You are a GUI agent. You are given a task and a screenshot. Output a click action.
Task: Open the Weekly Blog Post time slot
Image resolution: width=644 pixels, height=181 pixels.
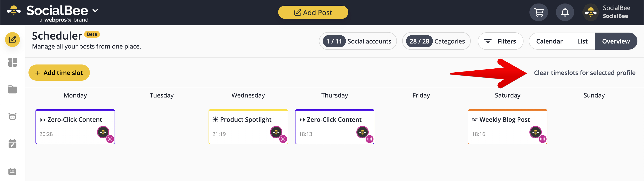[x=508, y=127]
